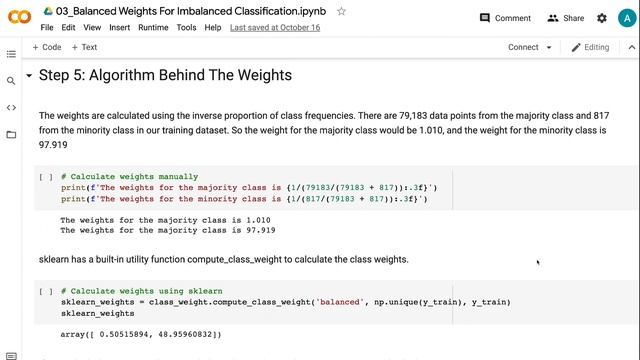The width and height of the screenshot is (640, 360).
Task: Click the Share button
Action: point(566,18)
